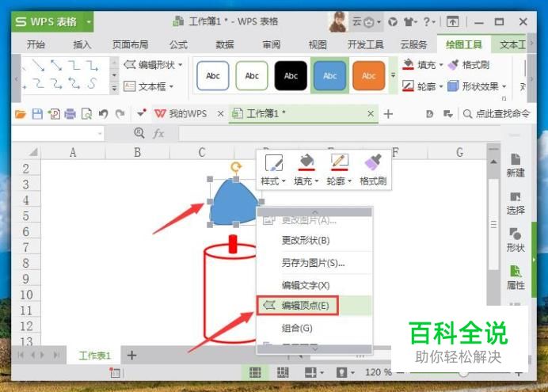Open the floating toolbar 样式 dropdown
Screen dimensions: 548x392
[273, 169]
